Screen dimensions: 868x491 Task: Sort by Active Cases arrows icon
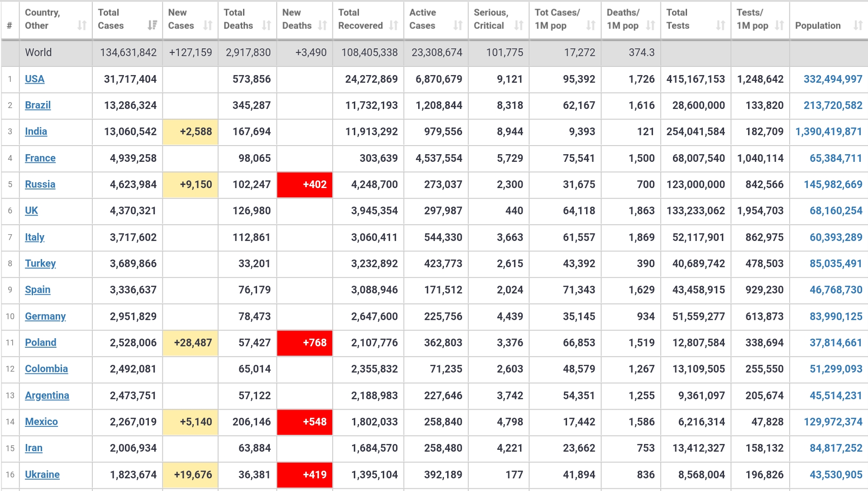458,25
